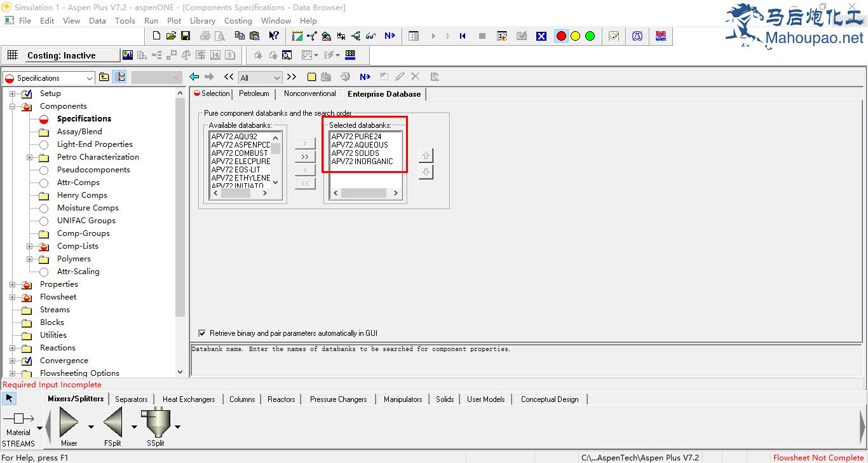Move one databank right with > button
The height and width of the screenshot is (463, 868).
[x=305, y=144]
